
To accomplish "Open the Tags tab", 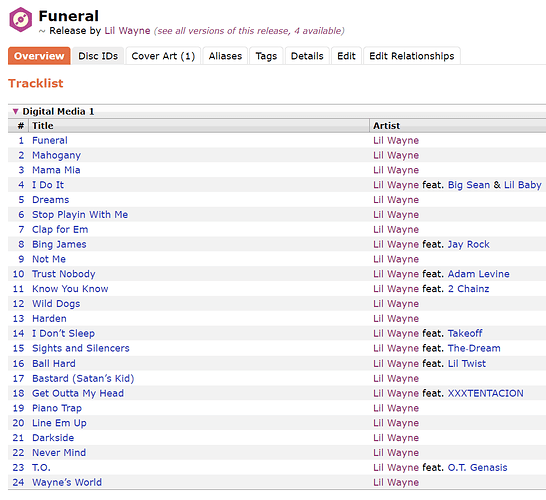I will coord(266,56).
